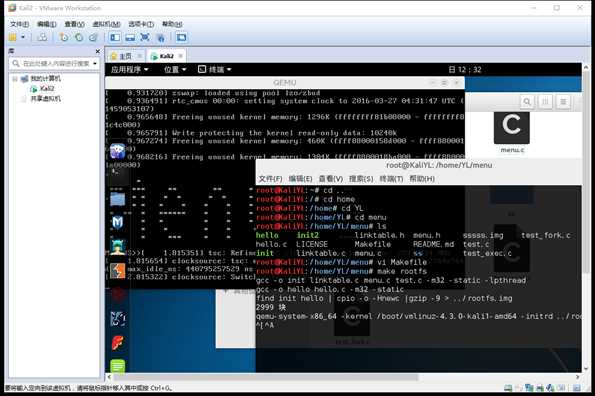Screen dimensions: 595x396
Task: Toggle the show library panel toolbar icon
Action: (115, 37)
